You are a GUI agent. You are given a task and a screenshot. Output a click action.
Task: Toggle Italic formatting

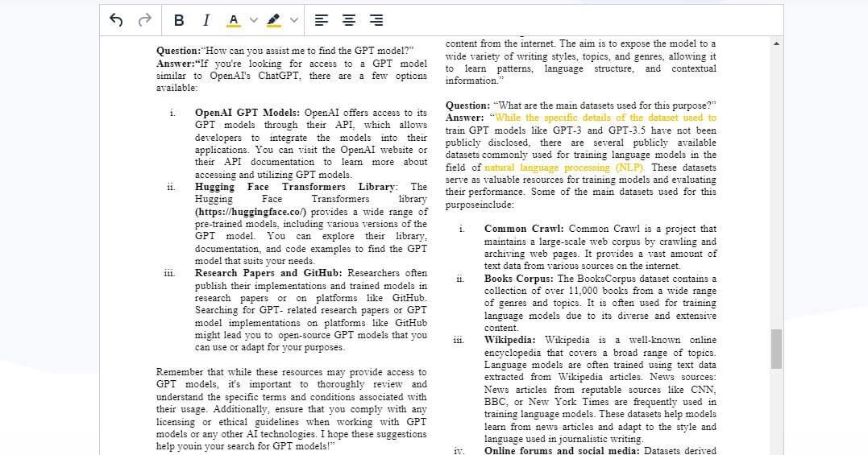206,20
